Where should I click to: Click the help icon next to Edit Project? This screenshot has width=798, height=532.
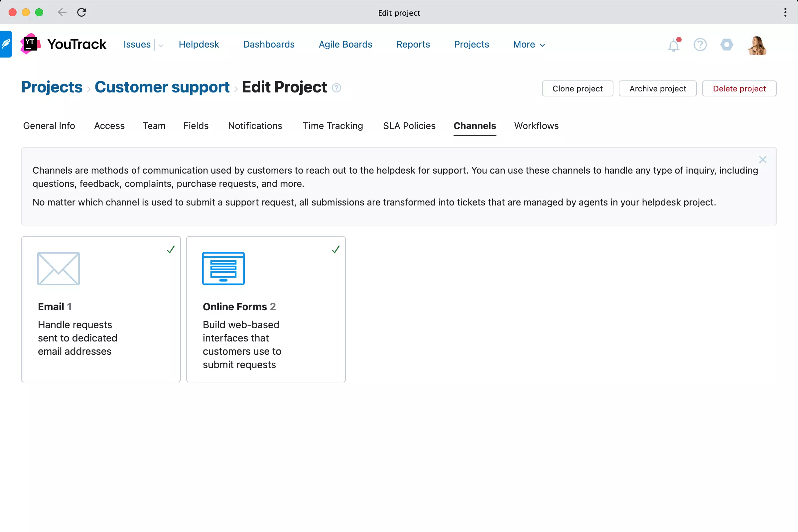336,88
